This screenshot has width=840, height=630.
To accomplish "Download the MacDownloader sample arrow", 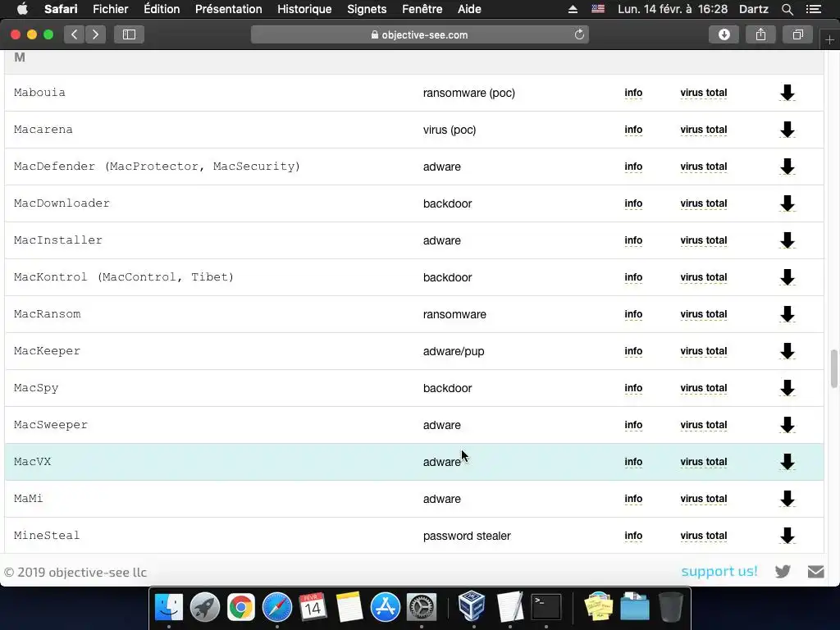I will 787,203.
